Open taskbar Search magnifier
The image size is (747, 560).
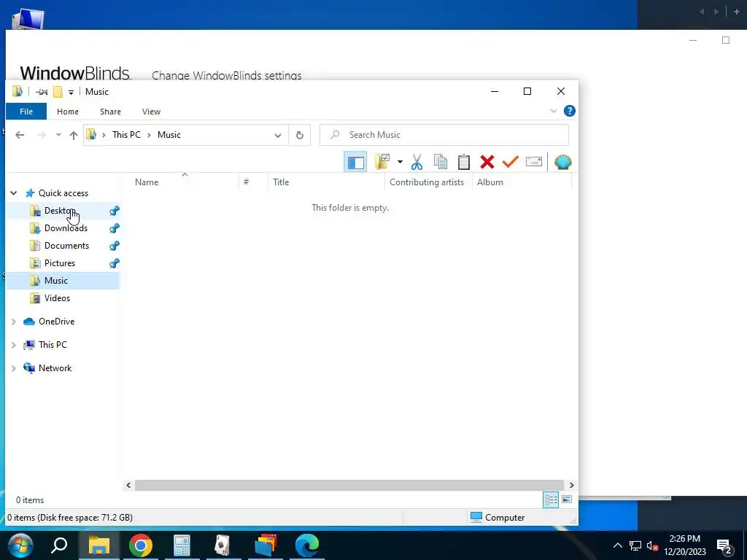[60, 545]
